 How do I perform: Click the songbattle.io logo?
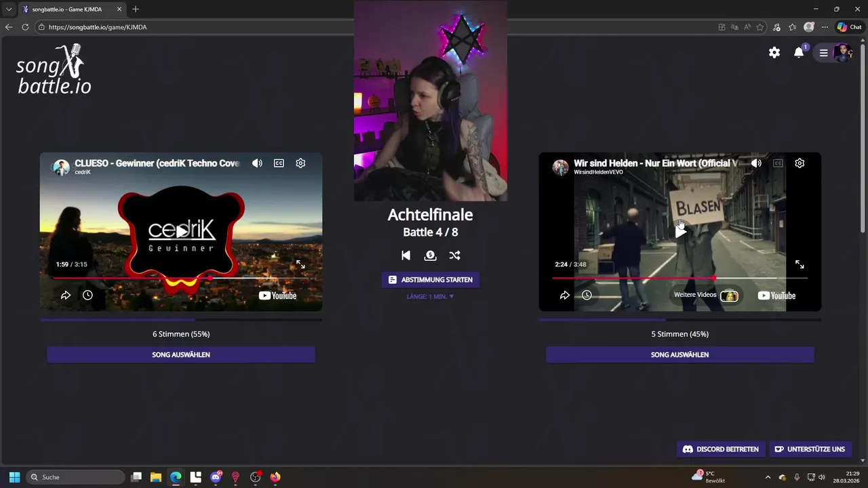(x=54, y=69)
